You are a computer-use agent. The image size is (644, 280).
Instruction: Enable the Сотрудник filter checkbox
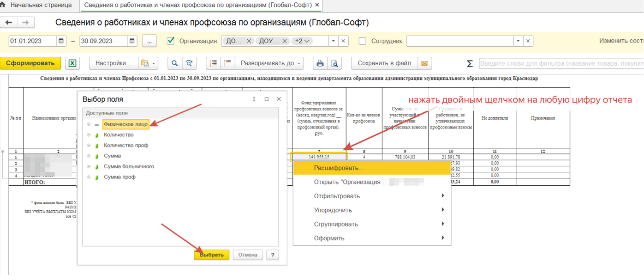[363, 41]
